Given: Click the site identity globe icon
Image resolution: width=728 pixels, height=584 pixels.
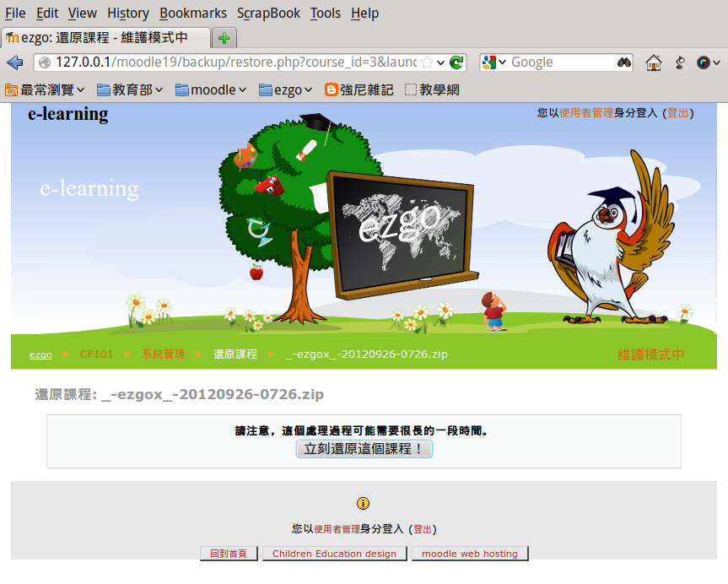Looking at the screenshot, I should [x=45, y=62].
